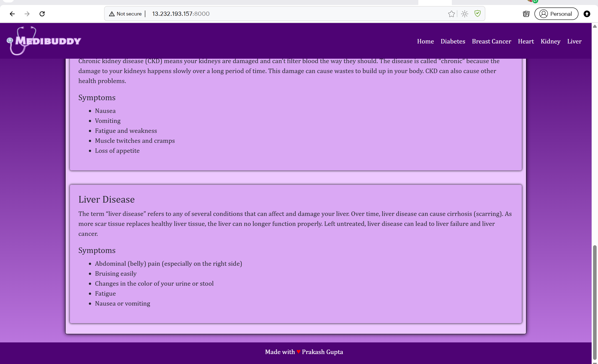Open the Heart section
The image size is (598, 364).
click(525, 41)
